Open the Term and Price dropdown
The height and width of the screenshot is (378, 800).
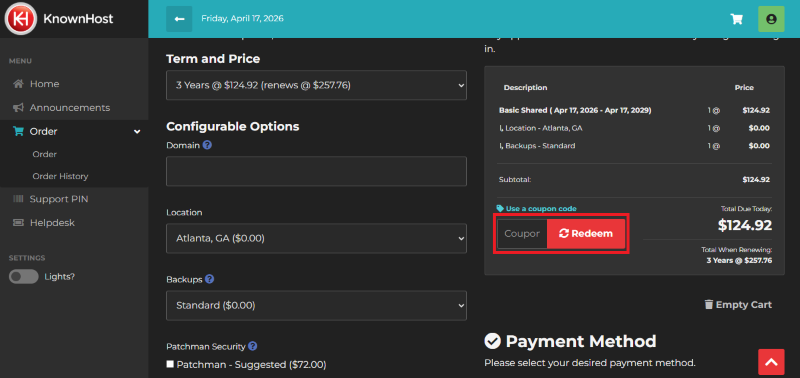[316, 85]
